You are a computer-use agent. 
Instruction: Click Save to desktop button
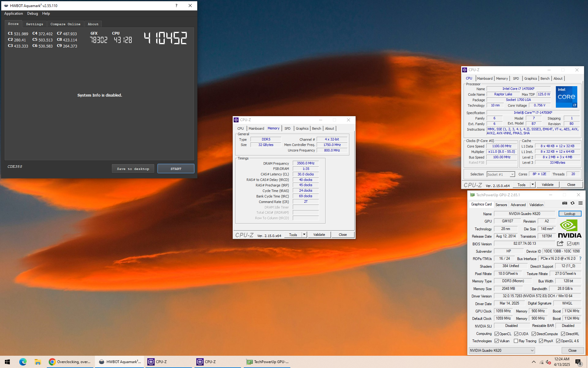pos(133,169)
